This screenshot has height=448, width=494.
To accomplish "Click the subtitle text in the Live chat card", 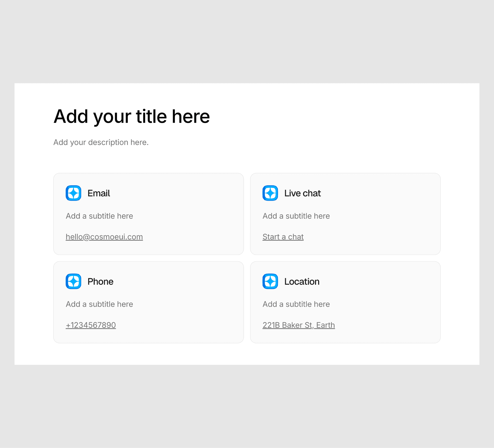I will point(296,216).
